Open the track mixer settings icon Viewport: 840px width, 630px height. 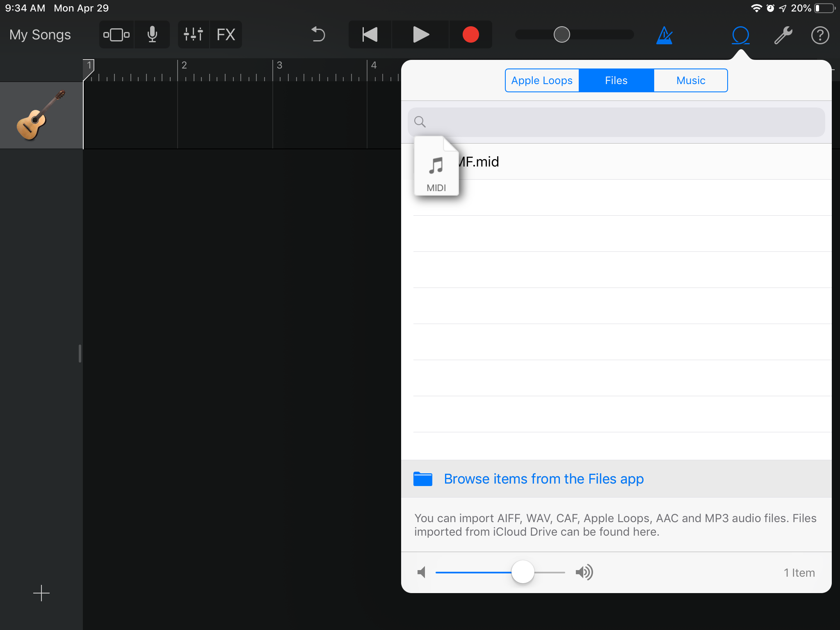point(194,35)
